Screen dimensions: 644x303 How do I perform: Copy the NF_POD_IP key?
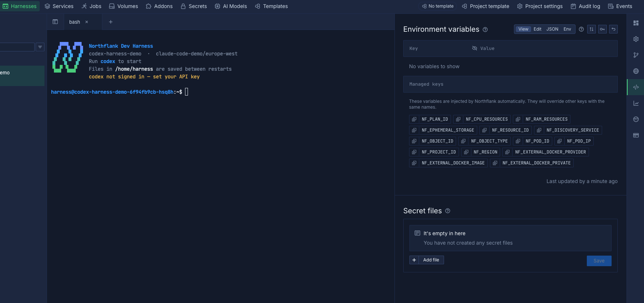559,141
